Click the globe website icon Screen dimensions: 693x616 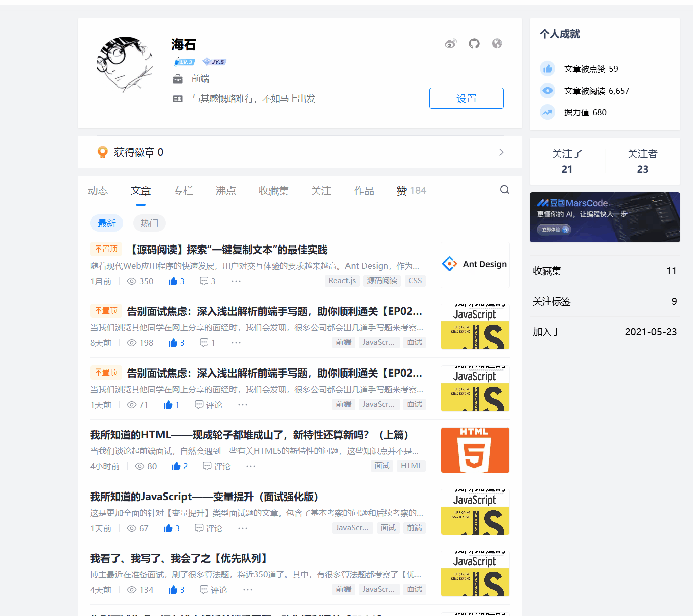497,44
